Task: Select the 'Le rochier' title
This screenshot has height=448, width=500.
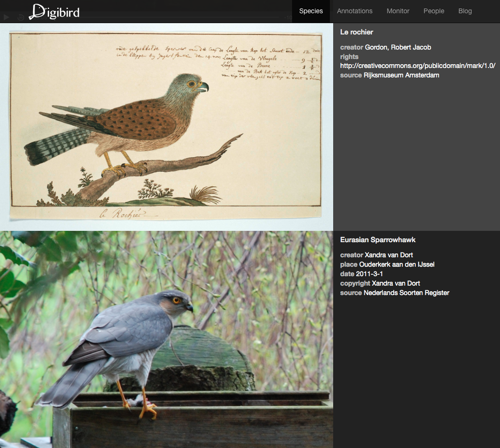Action: point(356,32)
